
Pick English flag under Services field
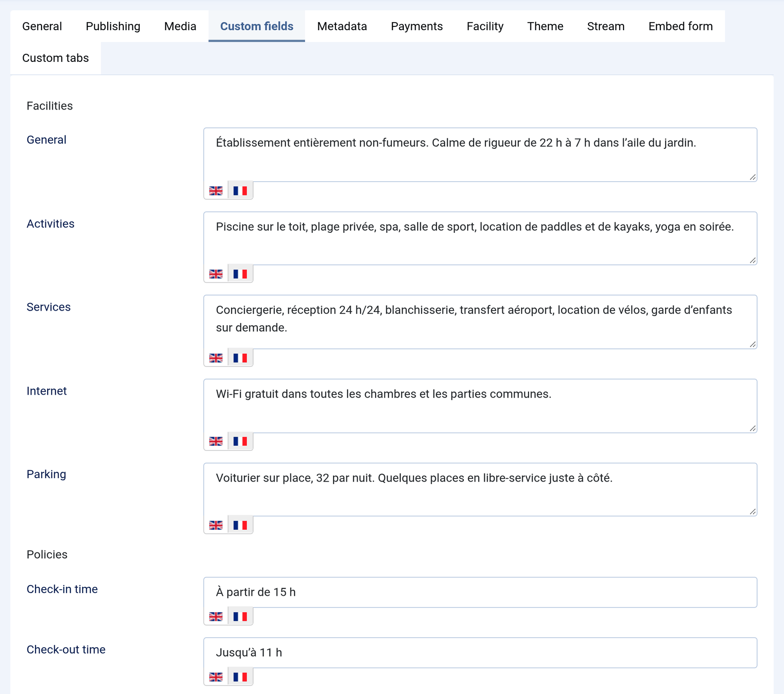coord(216,358)
